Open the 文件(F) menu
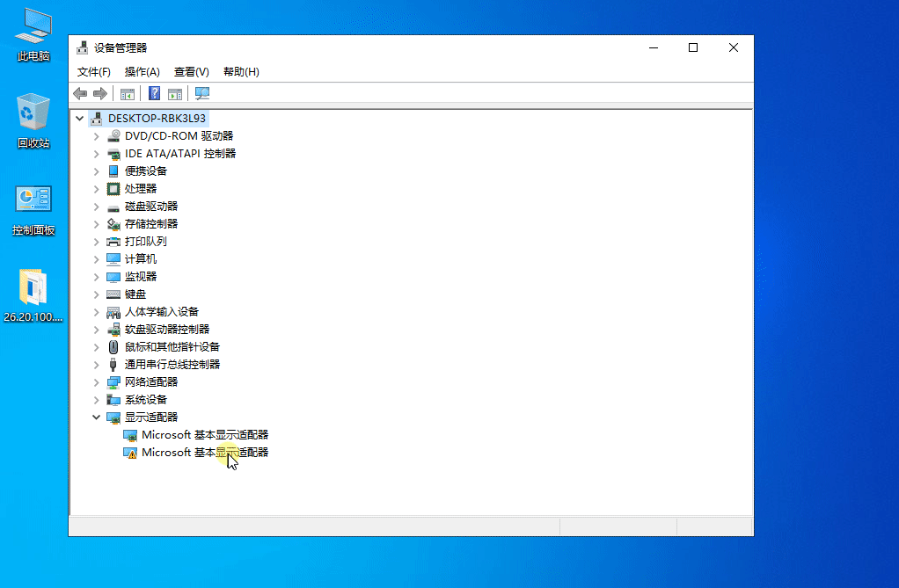This screenshot has height=588, width=899. (94, 72)
